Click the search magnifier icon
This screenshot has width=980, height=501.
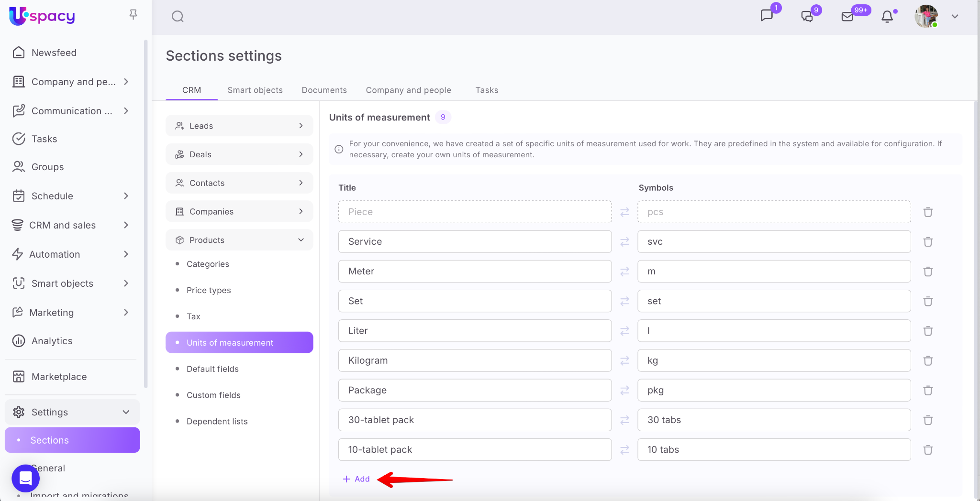178,17
